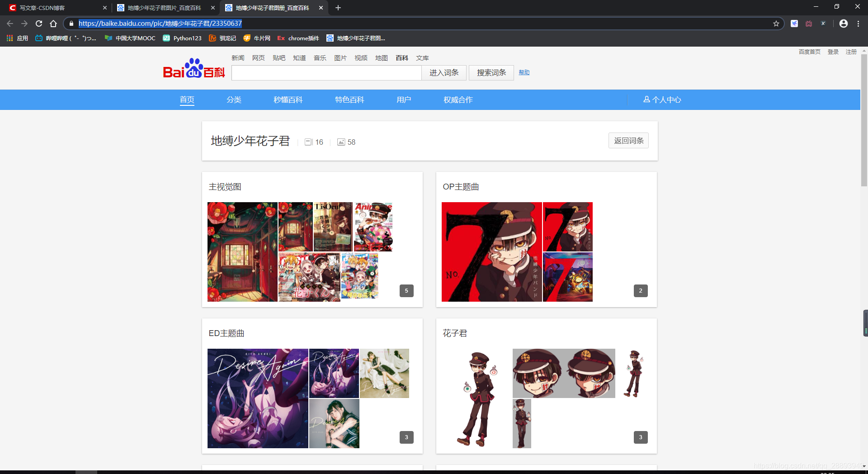Open the large 主视觉图 poster thumbnail

coord(242,252)
